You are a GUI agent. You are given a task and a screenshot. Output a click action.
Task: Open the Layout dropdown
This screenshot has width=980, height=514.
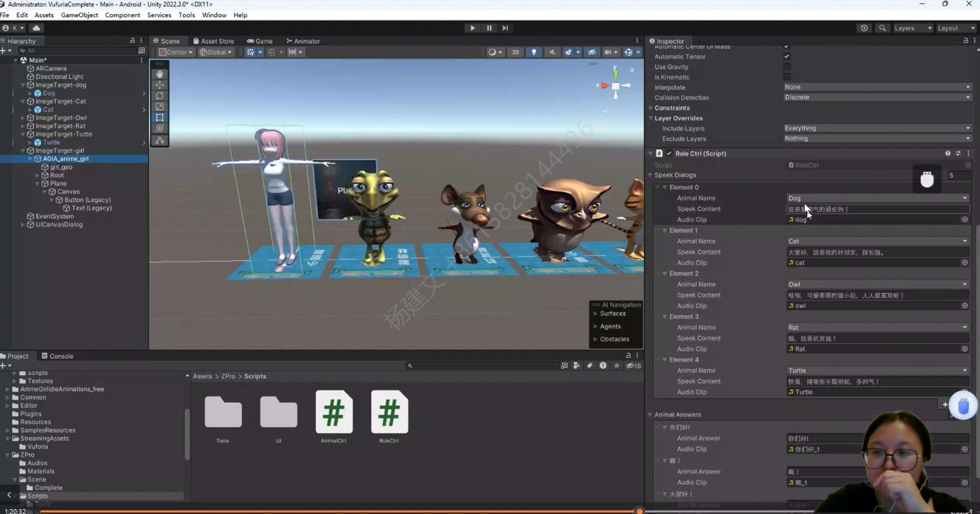[x=956, y=28]
